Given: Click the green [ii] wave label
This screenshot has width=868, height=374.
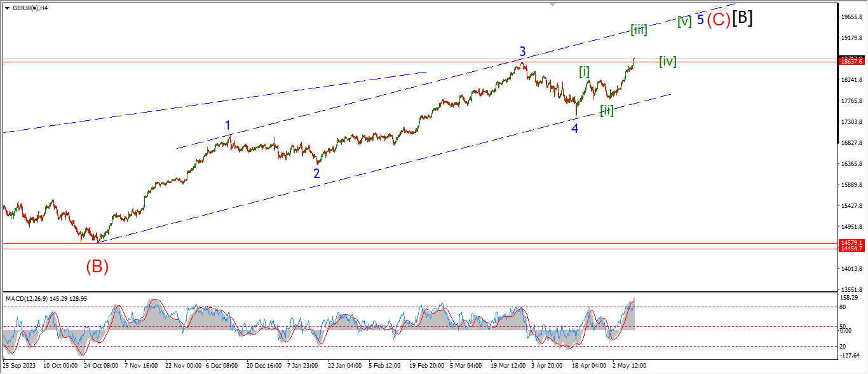Looking at the screenshot, I should point(607,111).
